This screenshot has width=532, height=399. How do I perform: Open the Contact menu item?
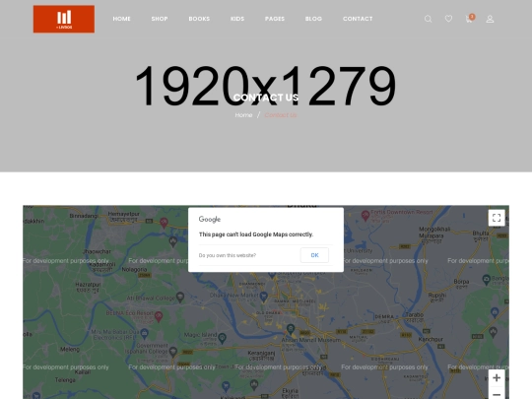tap(358, 19)
